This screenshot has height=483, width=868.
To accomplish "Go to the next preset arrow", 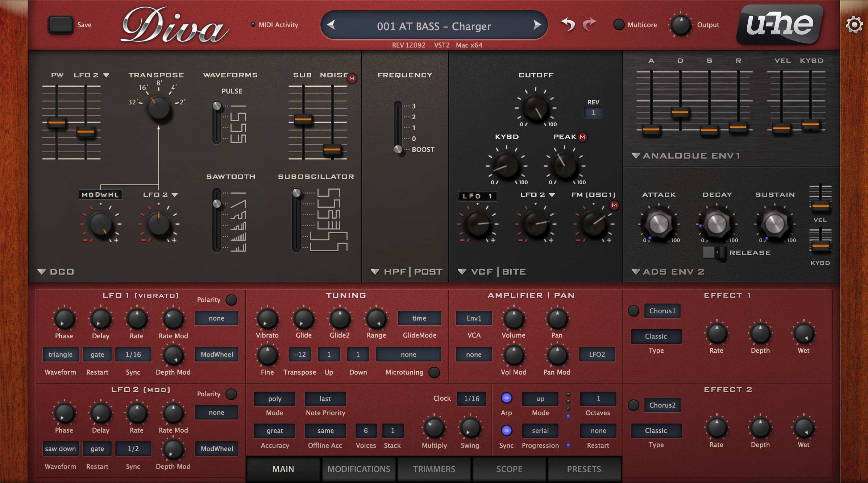I will [537, 25].
